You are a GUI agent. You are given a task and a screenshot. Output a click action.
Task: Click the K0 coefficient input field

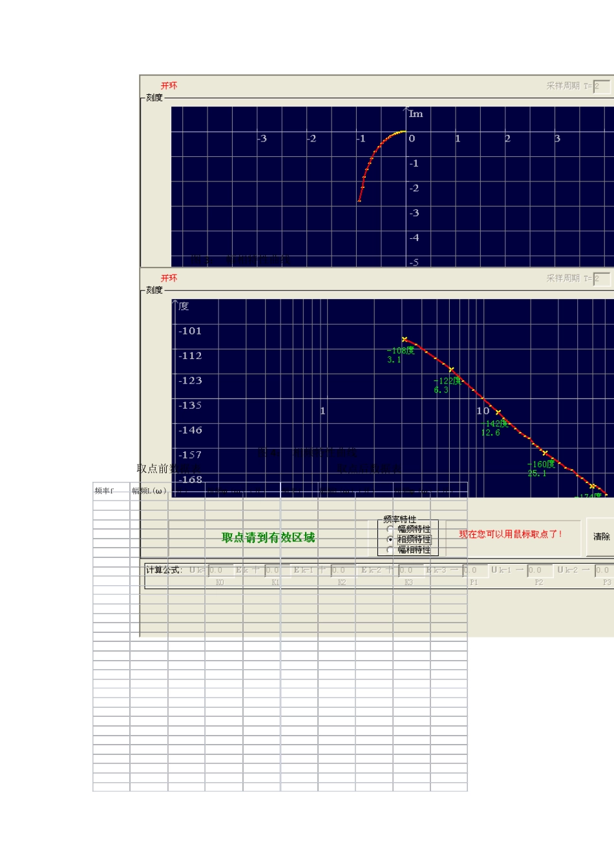point(220,570)
